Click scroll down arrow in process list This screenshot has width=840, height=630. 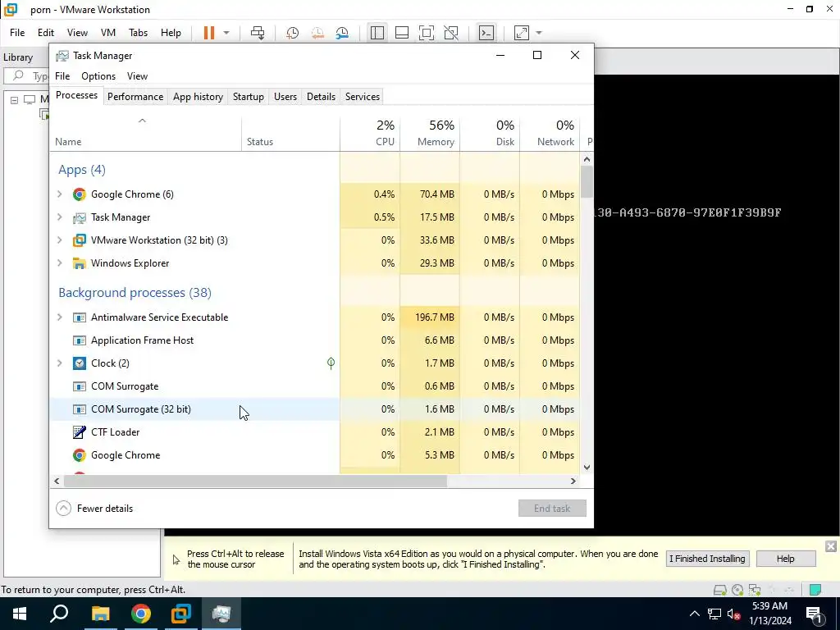coord(587,467)
